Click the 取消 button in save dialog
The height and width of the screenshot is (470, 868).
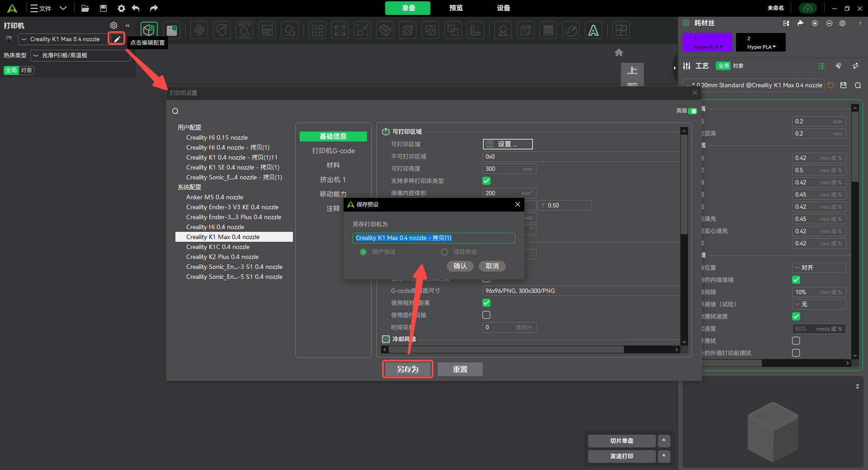(x=492, y=266)
